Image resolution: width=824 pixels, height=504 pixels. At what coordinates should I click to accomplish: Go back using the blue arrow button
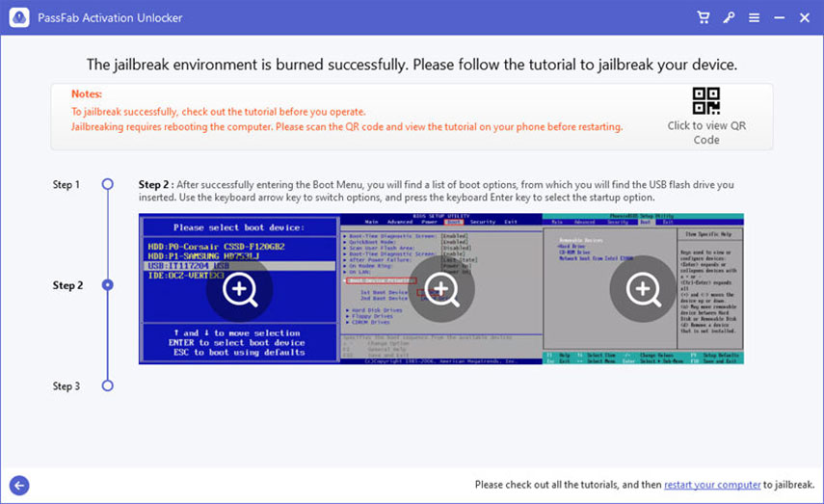[x=18, y=486]
